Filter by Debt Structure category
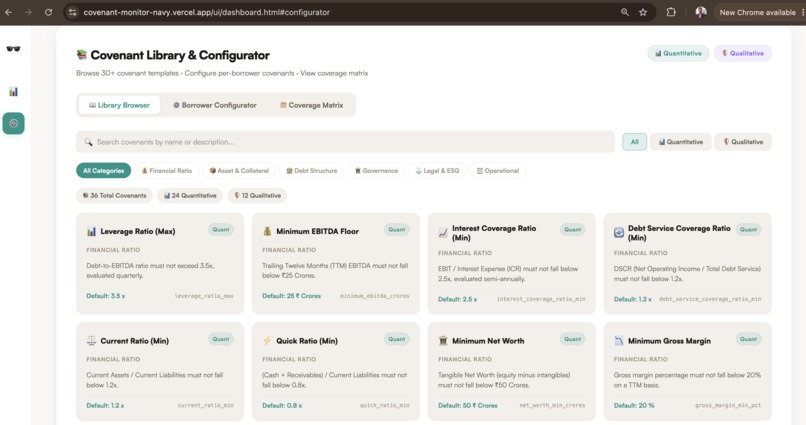The width and height of the screenshot is (806, 425). click(x=312, y=171)
